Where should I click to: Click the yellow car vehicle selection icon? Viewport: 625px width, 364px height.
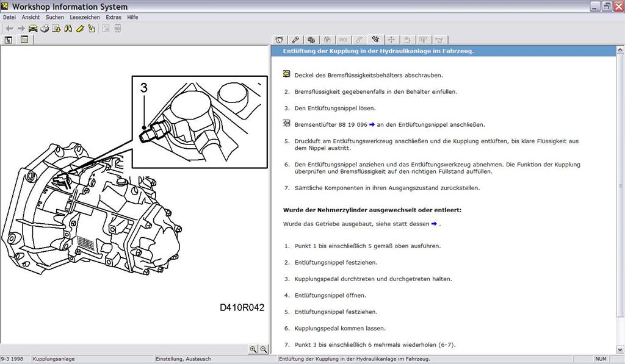(33, 28)
